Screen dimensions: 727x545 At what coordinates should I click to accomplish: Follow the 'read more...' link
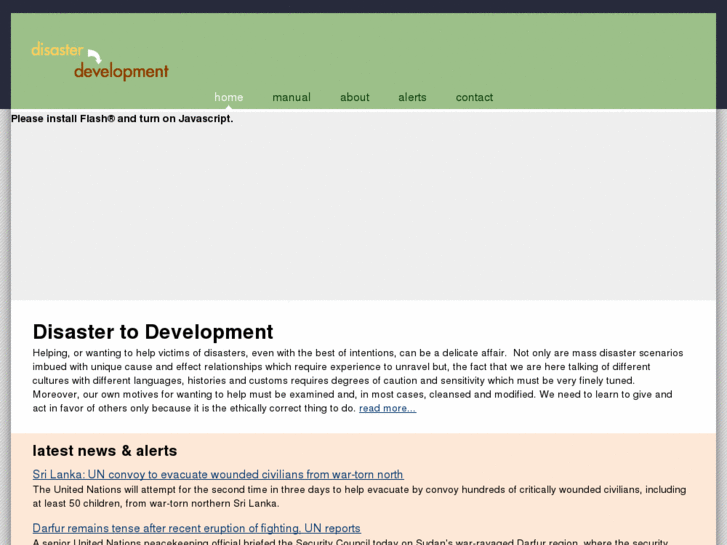388,408
